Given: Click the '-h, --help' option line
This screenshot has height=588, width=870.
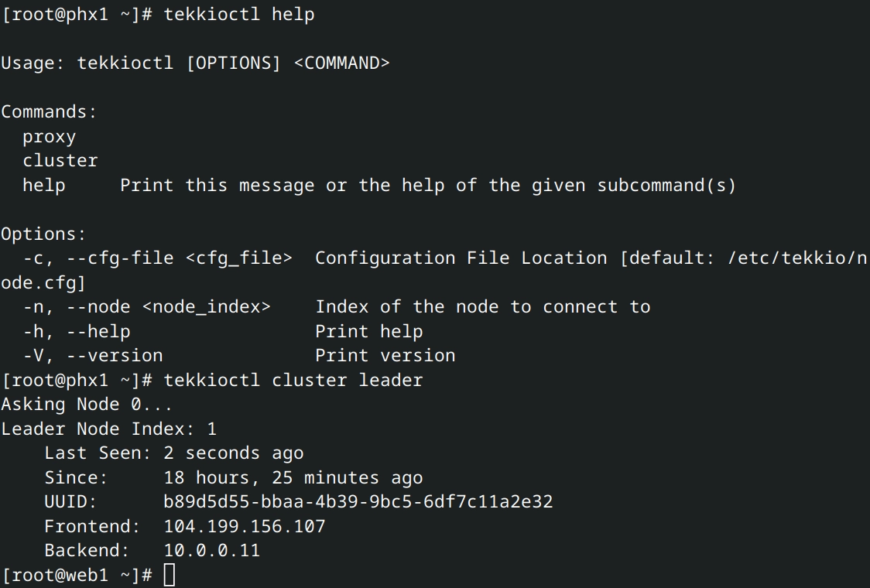Looking at the screenshot, I should pos(77,332).
